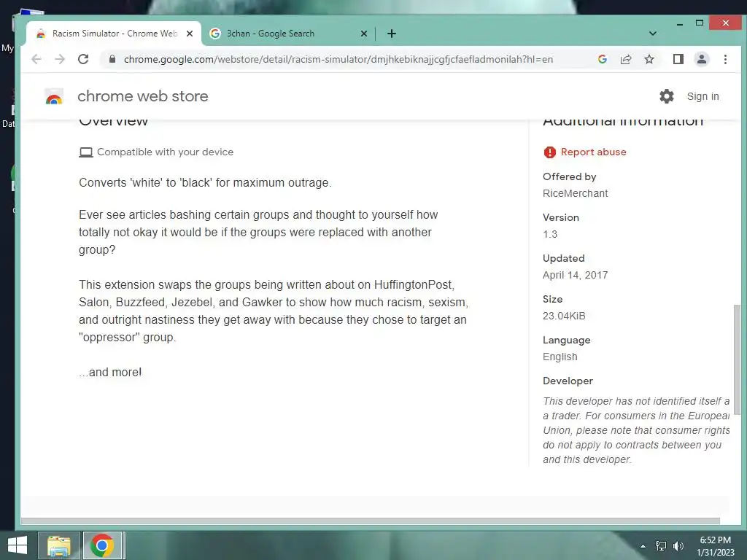The image size is (747, 560).
Task: Bookmark this page with the star
Action: 649,59
